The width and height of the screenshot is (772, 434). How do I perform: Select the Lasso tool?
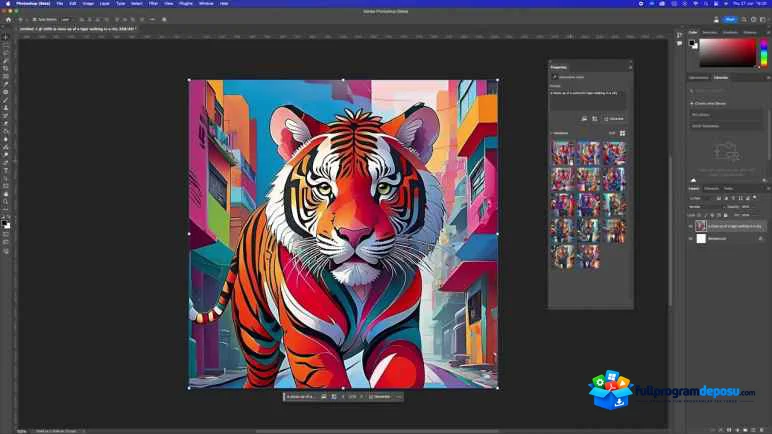point(5,53)
